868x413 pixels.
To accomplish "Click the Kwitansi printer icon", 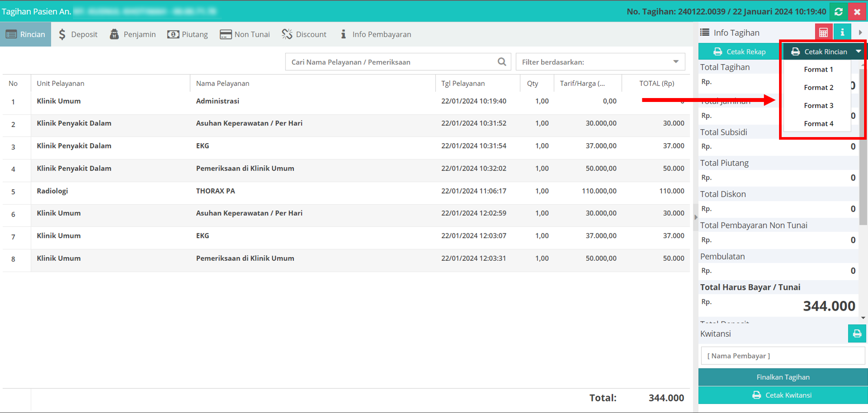I will click(x=857, y=334).
